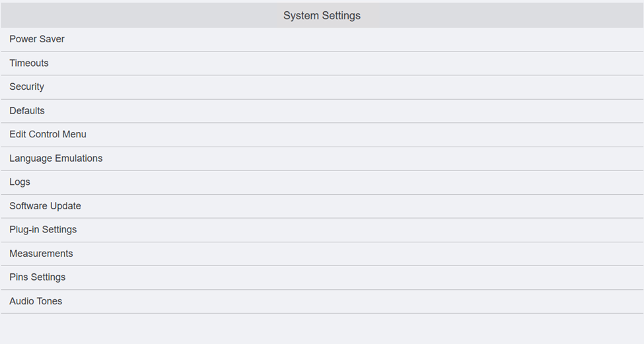This screenshot has height=344, width=644.
Task: Click the System Settings header title
Action: [x=322, y=15]
